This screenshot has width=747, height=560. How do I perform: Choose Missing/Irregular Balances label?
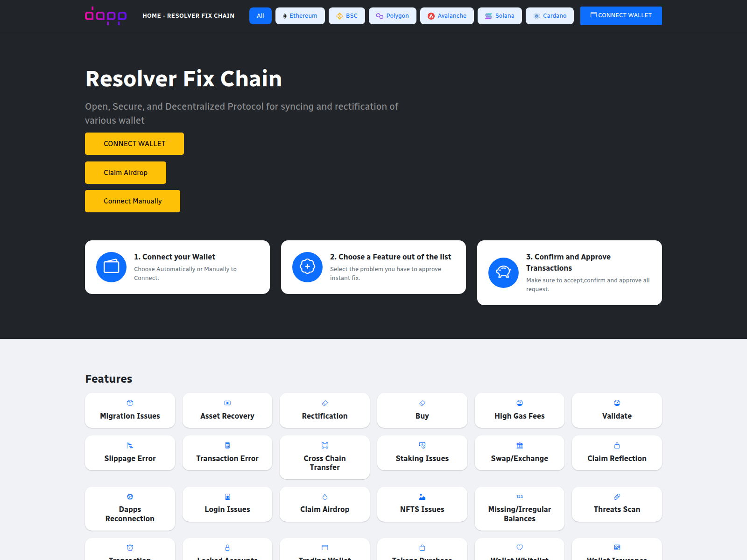pyautogui.click(x=520, y=514)
